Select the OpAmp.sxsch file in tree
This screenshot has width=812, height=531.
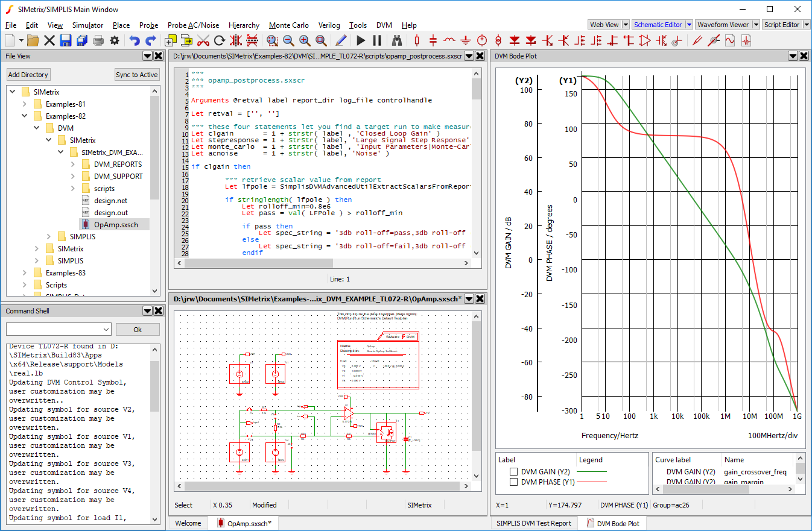[x=116, y=224]
